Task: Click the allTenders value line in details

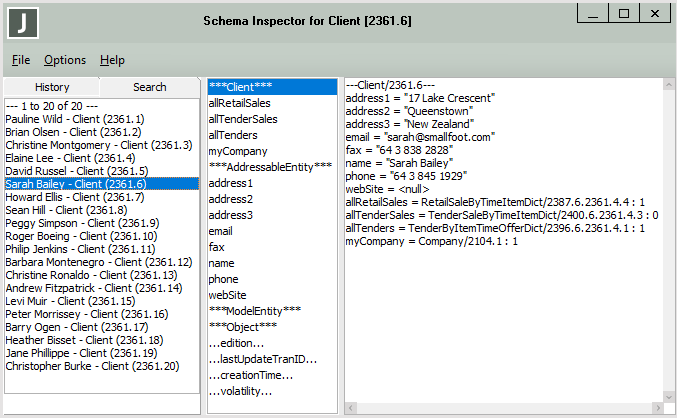Action: pyautogui.click(x=495, y=228)
